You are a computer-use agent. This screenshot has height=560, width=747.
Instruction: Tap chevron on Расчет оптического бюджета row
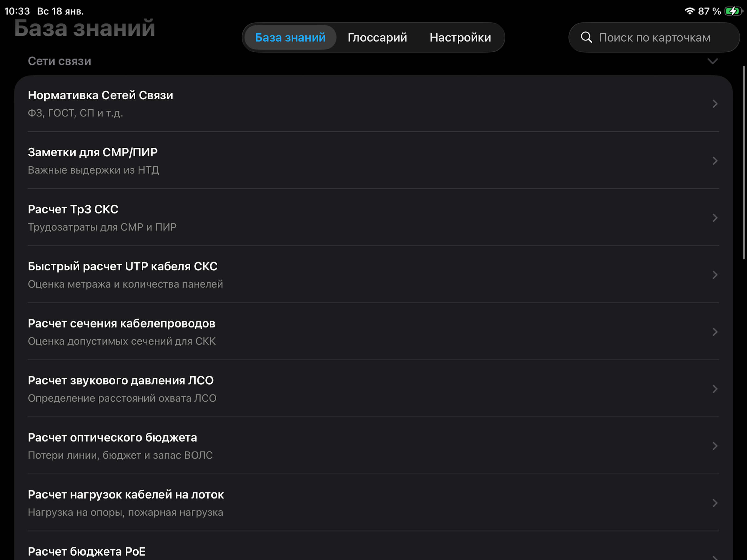click(x=714, y=446)
